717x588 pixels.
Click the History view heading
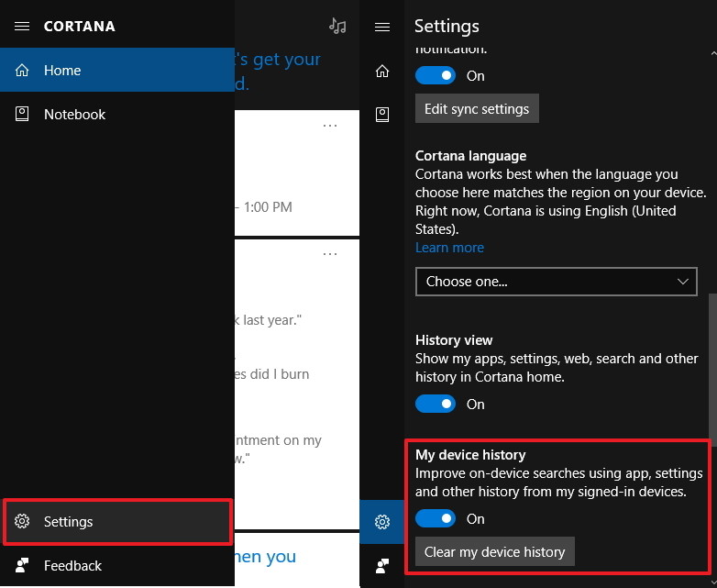pos(454,340)
